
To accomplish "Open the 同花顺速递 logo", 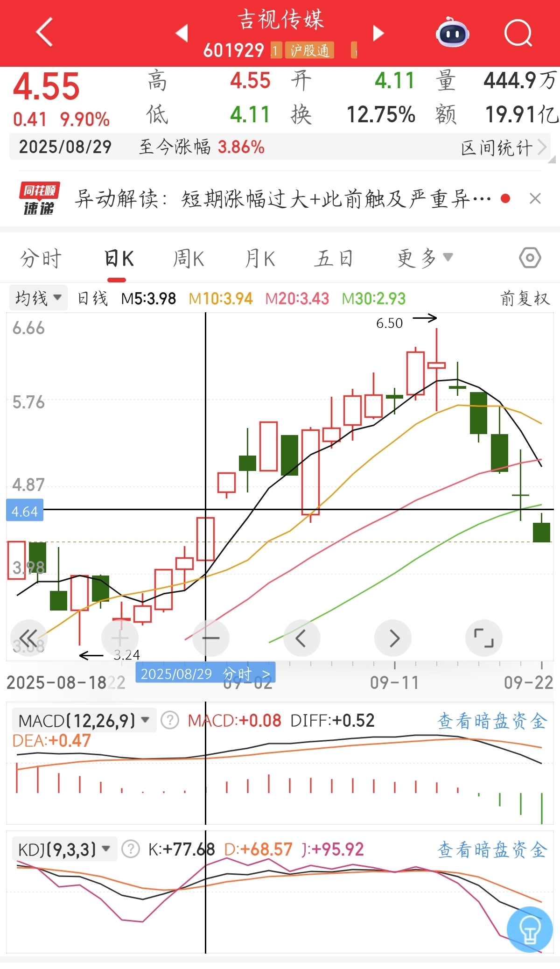I will tap(39, 199).
